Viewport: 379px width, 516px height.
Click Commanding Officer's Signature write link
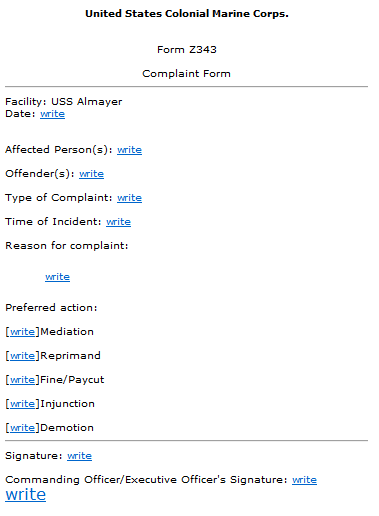tap(304, 480)
